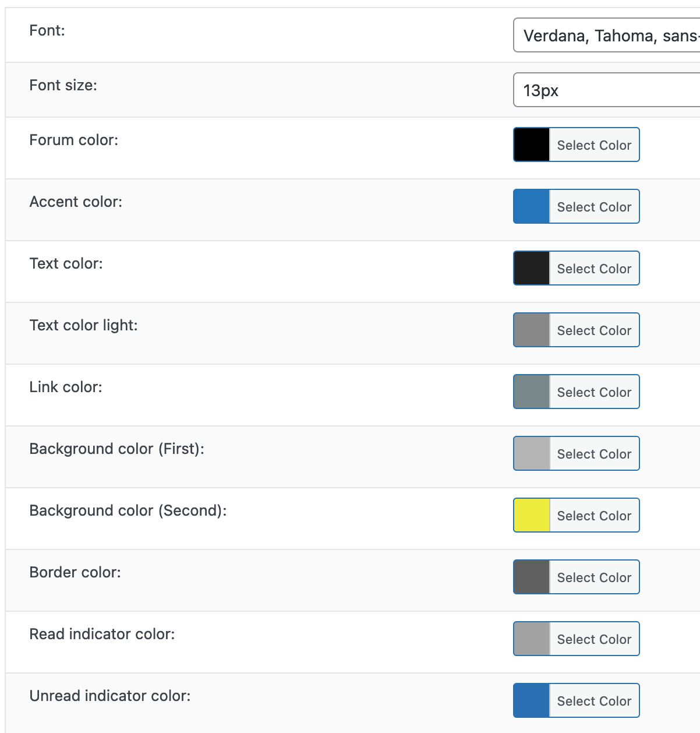700x733 pixels.
Task: Click the black Forum color swatch
Action: pyautogui.click(x=531, y=145)
